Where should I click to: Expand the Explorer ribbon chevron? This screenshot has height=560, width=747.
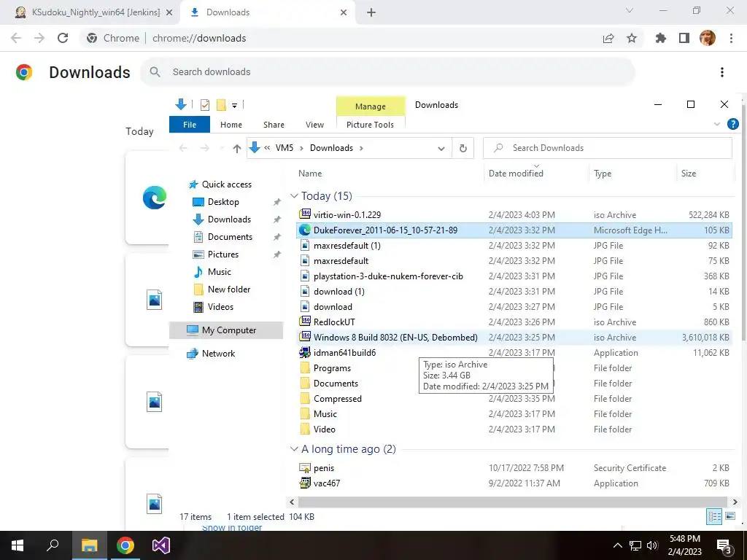[x=717, y=124]
